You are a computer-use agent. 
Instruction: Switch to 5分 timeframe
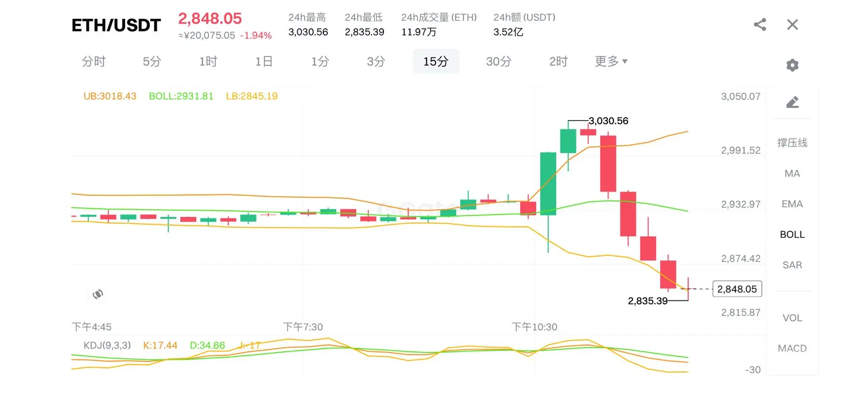coord(152,61)
